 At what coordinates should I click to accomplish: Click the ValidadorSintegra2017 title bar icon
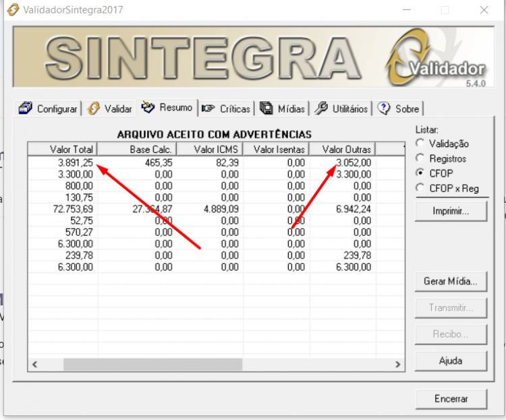click(x=13, y=9)
